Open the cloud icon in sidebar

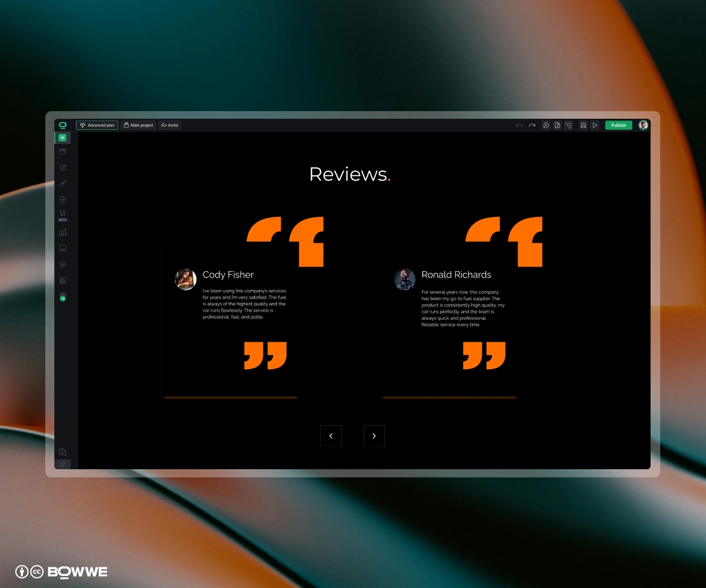[62, 248]
